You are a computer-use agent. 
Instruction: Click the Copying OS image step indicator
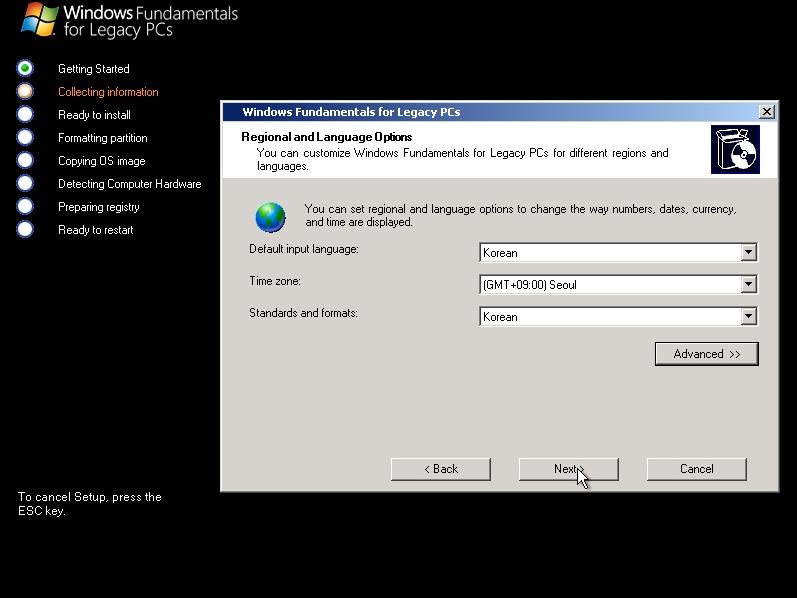click(x=25, y=160)
